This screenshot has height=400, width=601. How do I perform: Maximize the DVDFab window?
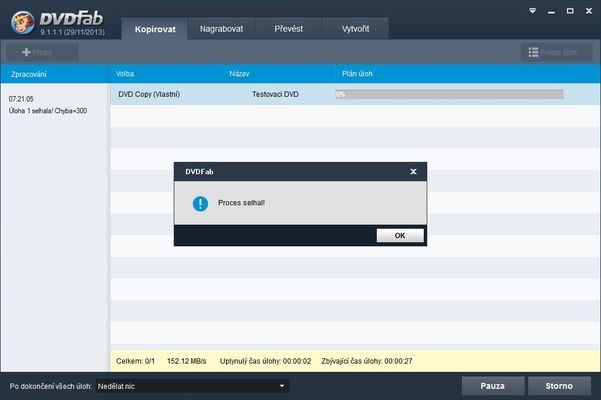click(x=570, y=11)
